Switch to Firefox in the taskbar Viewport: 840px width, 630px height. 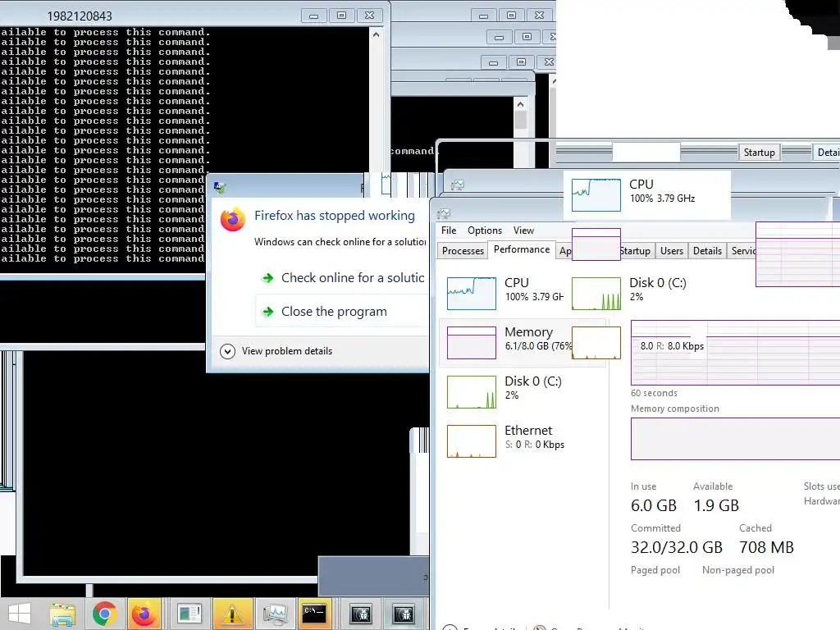click(144, 614)
